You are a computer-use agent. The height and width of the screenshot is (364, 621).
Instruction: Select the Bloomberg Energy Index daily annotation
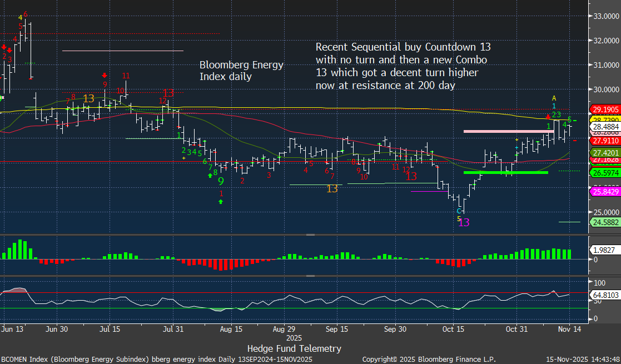tap(241, 71)
